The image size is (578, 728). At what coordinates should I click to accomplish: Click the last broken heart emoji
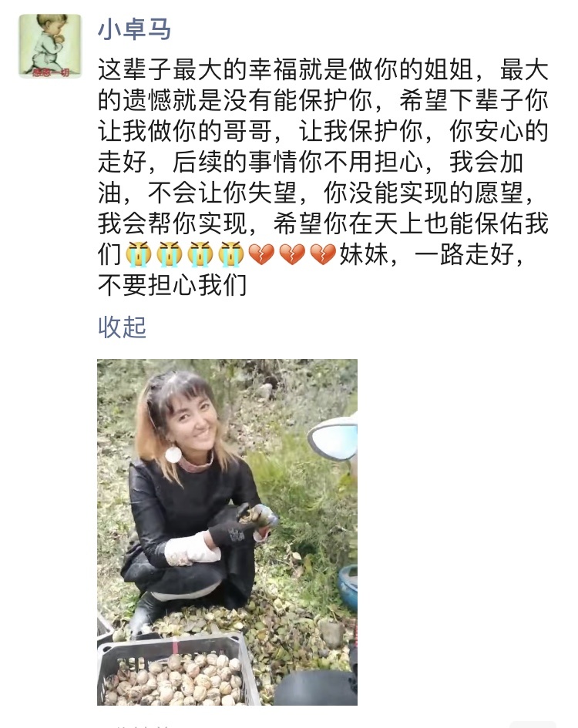point(322,254)
